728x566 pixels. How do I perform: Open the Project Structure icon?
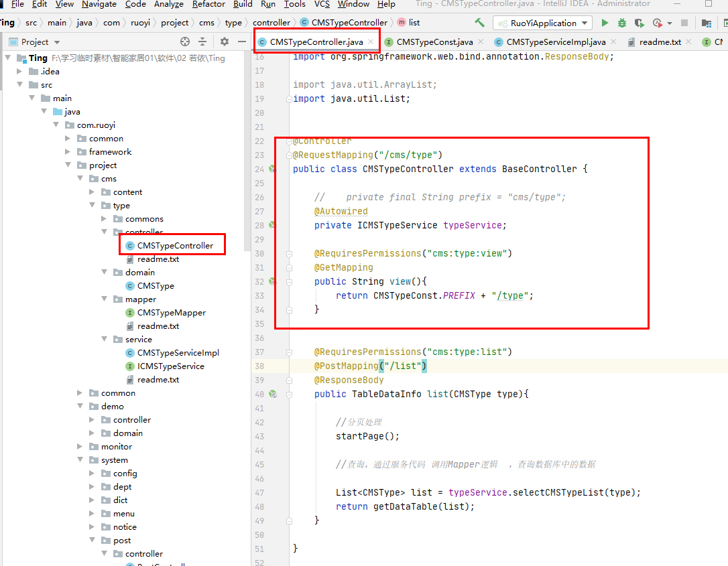pos(706,23)
